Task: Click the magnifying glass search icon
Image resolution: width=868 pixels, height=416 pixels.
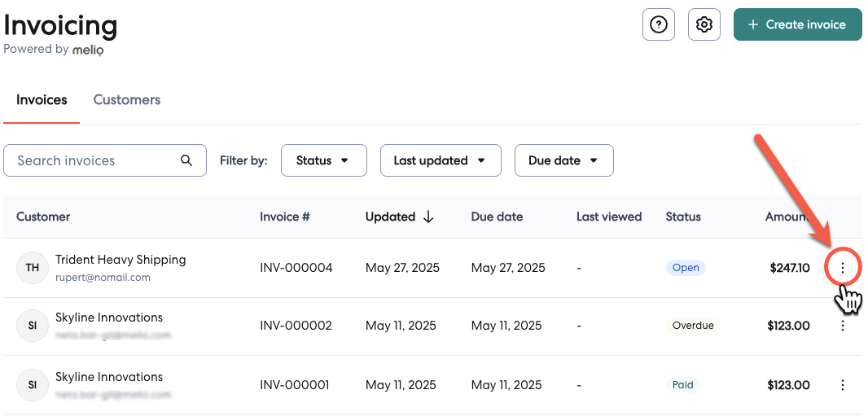Action: pyautogui.click(x=186, y=160)
